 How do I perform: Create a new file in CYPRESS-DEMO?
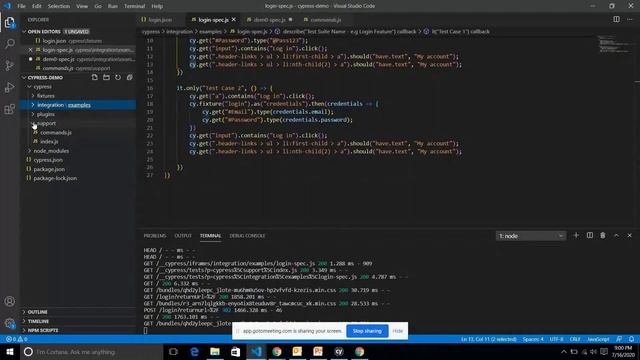tap(95, 77)
